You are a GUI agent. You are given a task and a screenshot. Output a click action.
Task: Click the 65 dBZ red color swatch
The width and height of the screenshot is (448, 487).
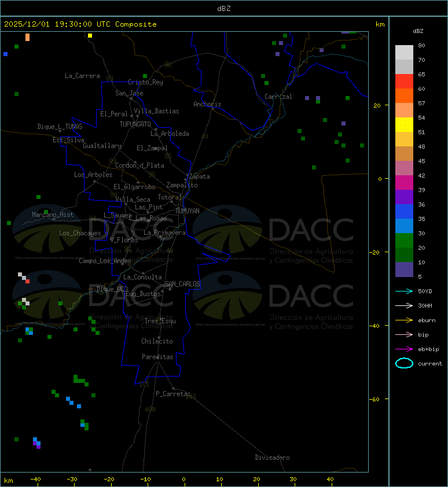click(x=404, y=81)
